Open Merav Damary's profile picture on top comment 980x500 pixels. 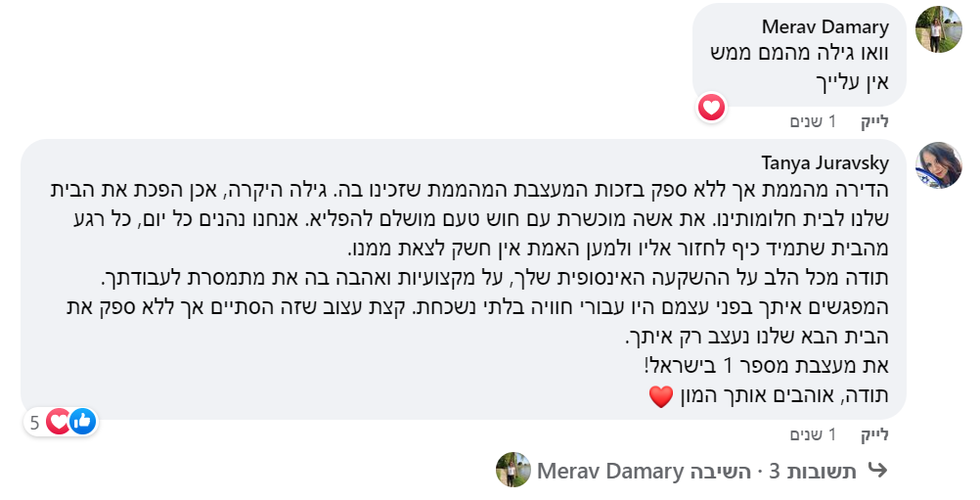pyautogui.click(x=938, y=30)
